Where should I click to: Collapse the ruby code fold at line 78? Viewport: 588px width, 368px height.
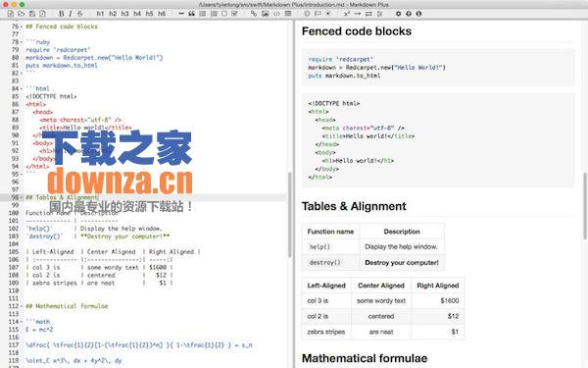pyautogui.click(x=22, y=42)
